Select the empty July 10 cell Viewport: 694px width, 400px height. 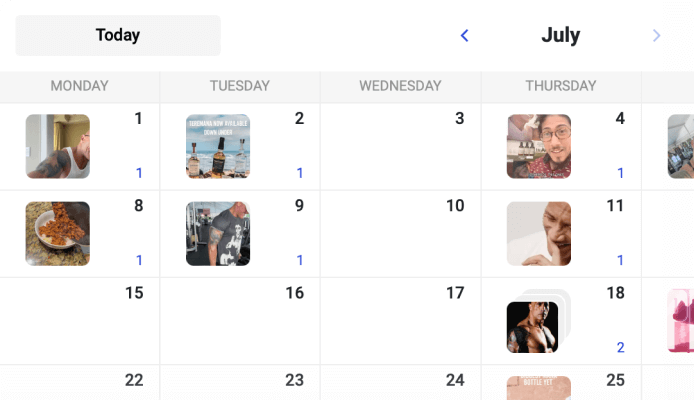(x=400, y=238)
